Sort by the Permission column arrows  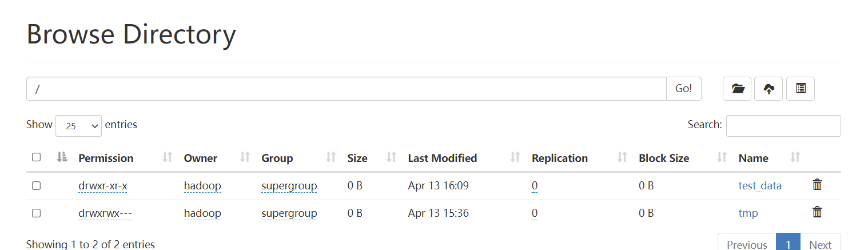coord(168,157)
